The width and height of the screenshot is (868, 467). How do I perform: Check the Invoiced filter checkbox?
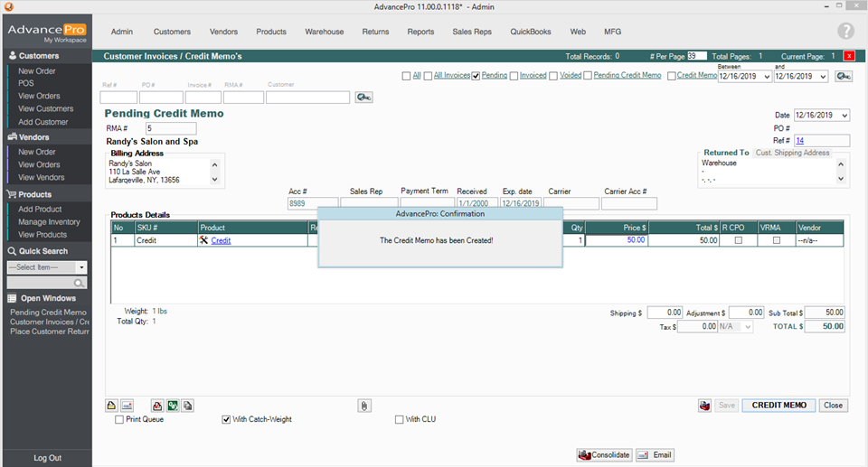pos(514,76)
